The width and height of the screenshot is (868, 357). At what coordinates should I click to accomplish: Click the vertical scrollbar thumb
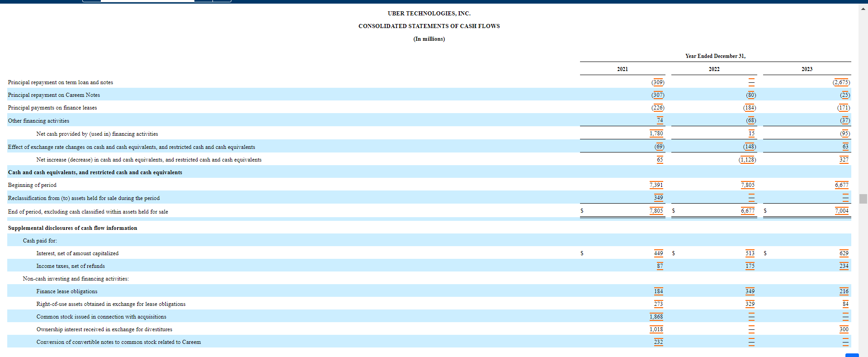863,199
